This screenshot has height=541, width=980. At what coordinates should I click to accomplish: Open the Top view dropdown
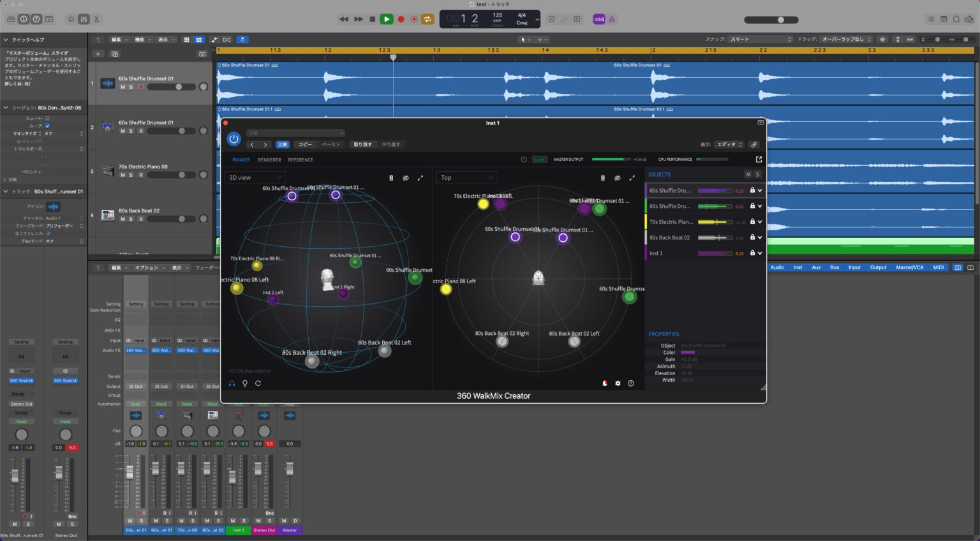[466, 177]
